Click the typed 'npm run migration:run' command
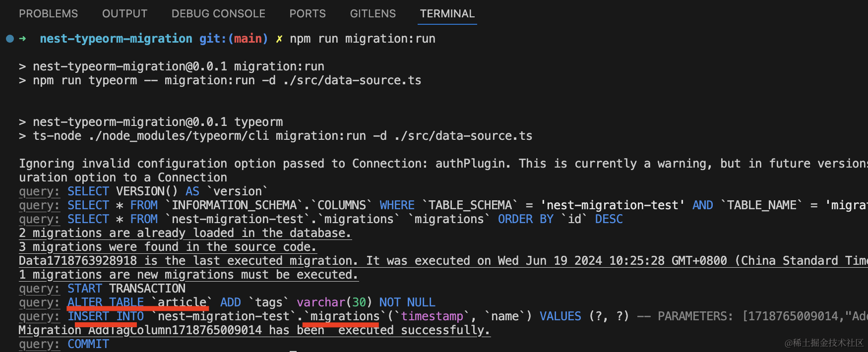The height and width of the screenshot is (352, 868). coord(362,39)
